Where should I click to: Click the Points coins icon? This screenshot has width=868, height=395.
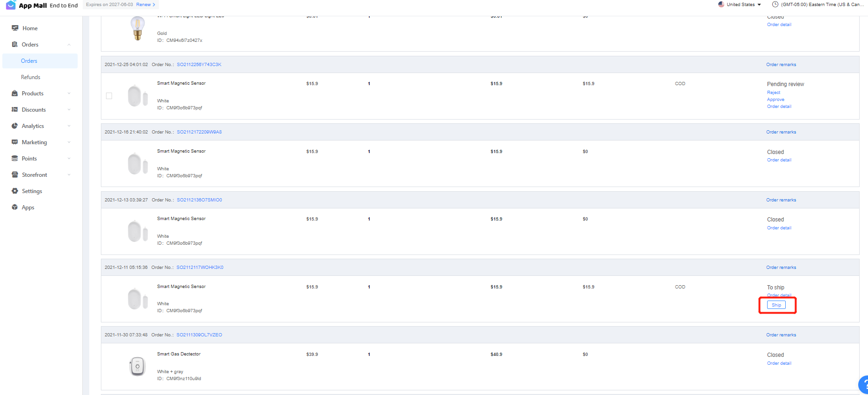pyautogui.click(x=15, y=158)
